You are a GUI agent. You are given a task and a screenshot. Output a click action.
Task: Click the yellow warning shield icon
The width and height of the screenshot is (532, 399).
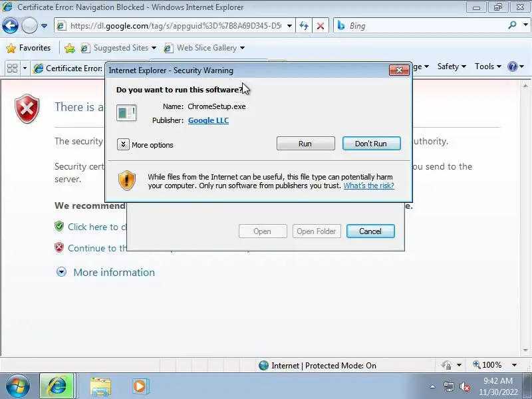point(126,180)
